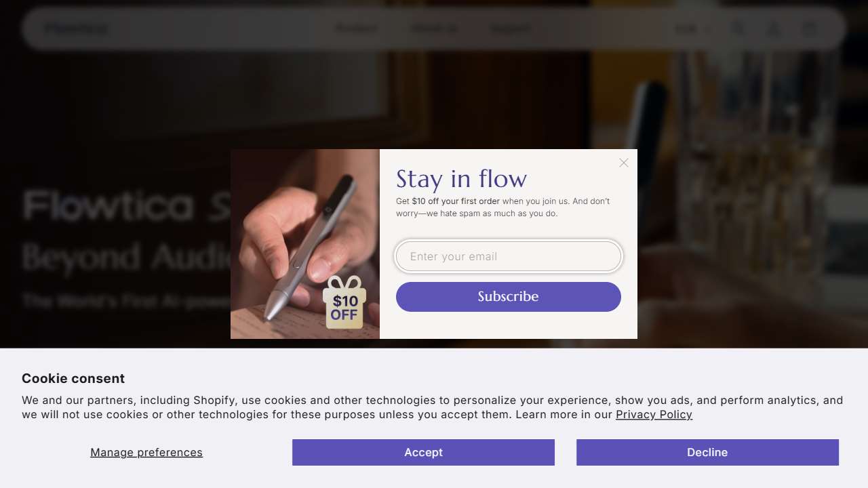Screen dimensions: 868x488
Task: Accept the cookie consent
Action: pyautogui.click(x=423, y=452)
